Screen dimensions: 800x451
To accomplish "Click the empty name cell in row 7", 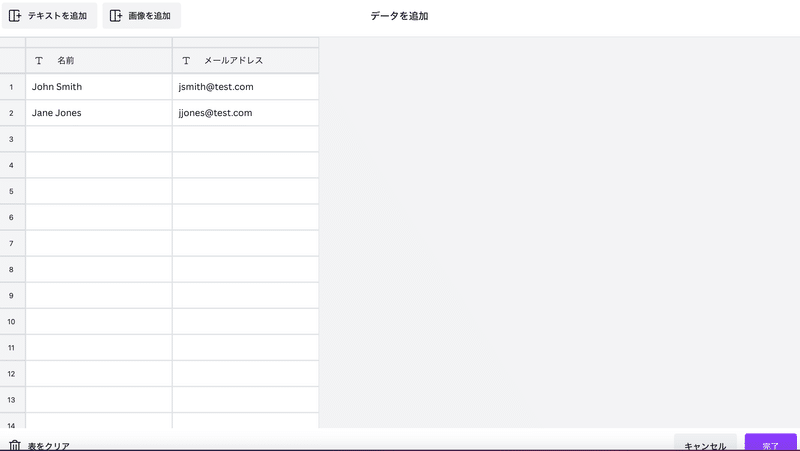I will click(x=99, y=243).
